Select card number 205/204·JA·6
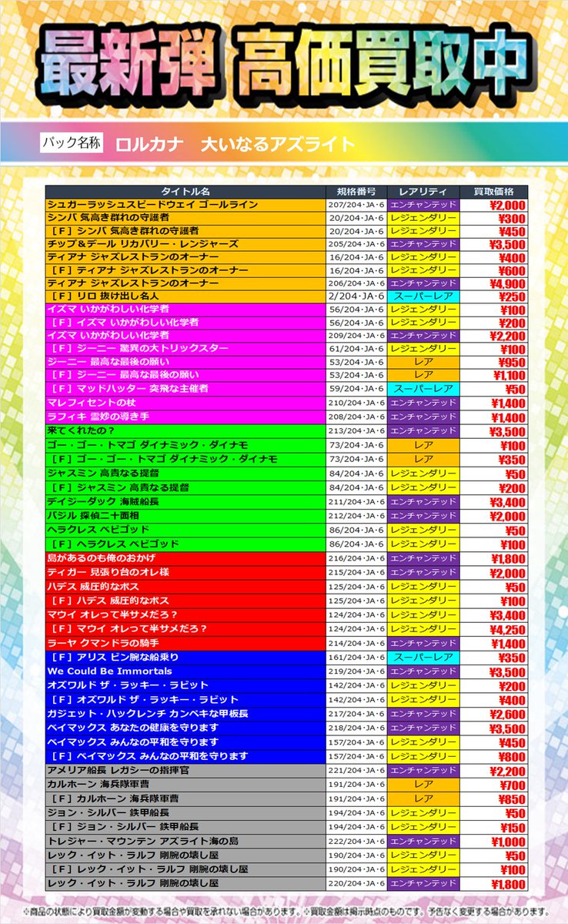Viewport: 568px width, 924px height. [356, 243]
